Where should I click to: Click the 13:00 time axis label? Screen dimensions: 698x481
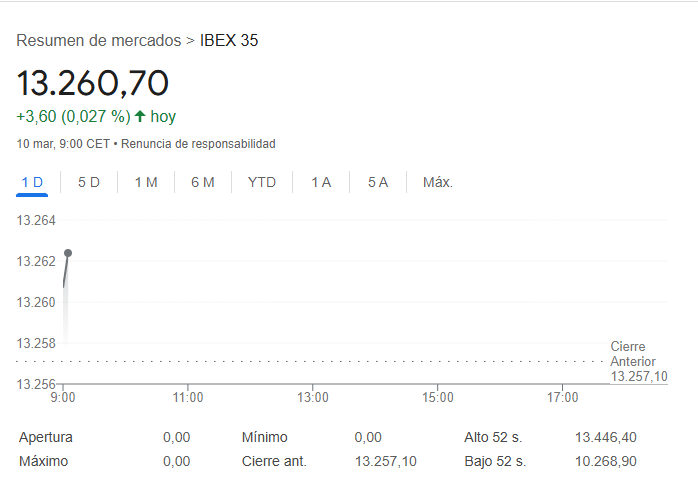tap(313, 397)
